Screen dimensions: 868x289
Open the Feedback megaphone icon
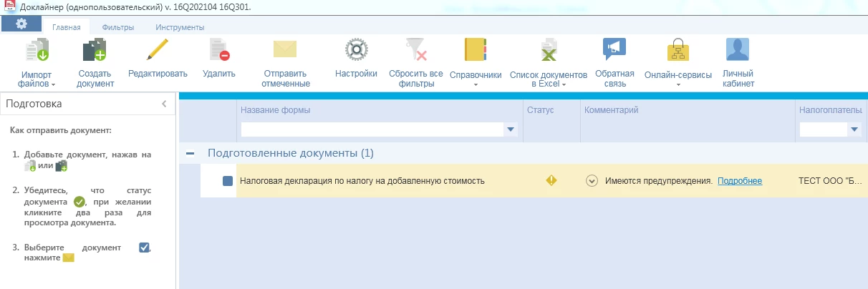(614, 49)
